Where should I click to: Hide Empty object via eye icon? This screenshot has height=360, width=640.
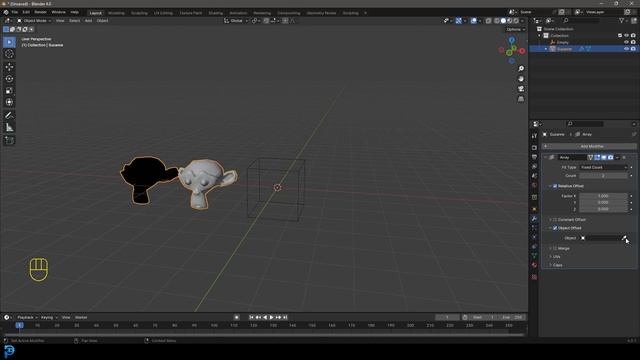pos(626,42)
